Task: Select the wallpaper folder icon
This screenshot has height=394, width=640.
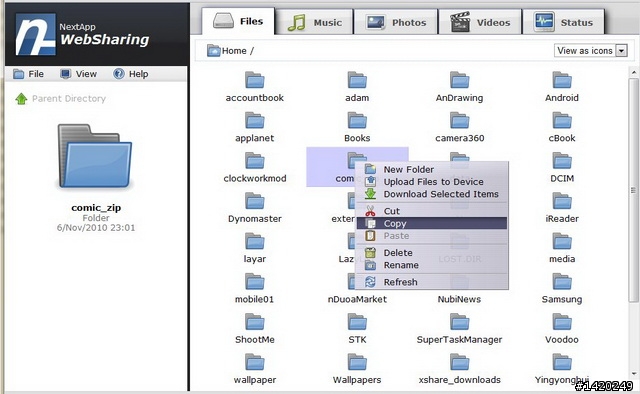Action: (x=255, y=363)
